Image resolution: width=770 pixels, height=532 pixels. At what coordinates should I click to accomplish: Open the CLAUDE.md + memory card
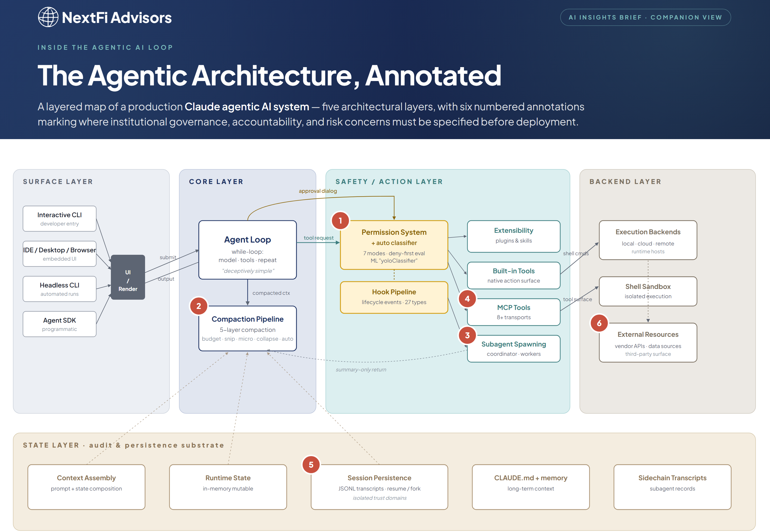coord(531,487)
